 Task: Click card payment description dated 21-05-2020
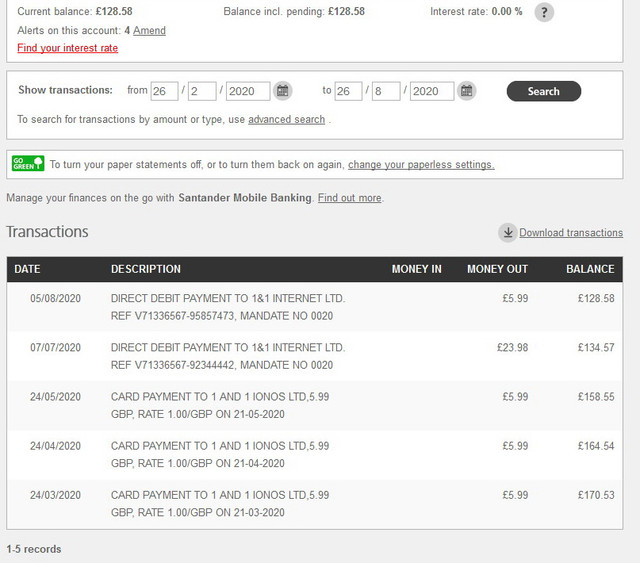pyautogui.click(x=220, y=405)
